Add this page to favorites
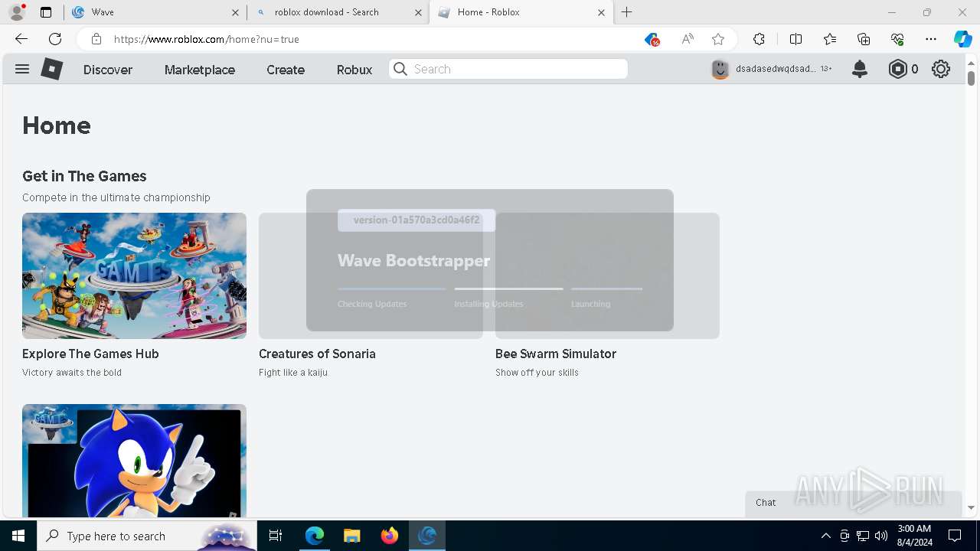This screenshot has height=551, width=980. (x=718, y=39)
